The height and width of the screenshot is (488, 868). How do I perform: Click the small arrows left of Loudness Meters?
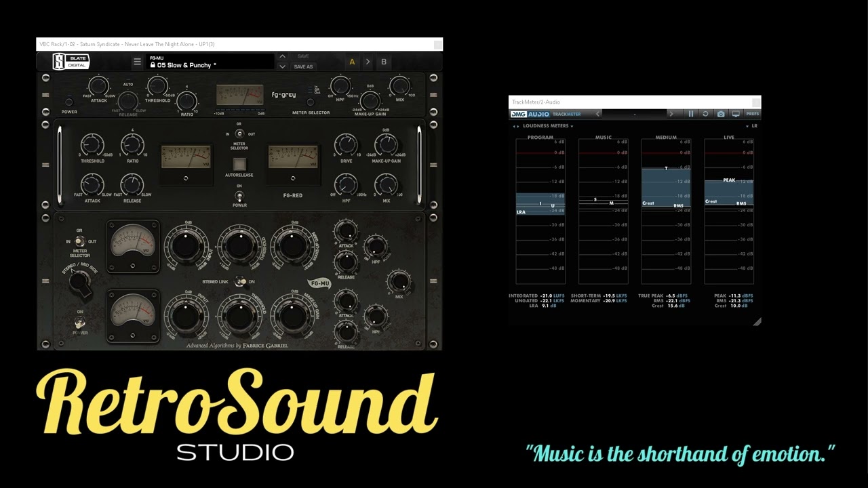tap(516, 126)
